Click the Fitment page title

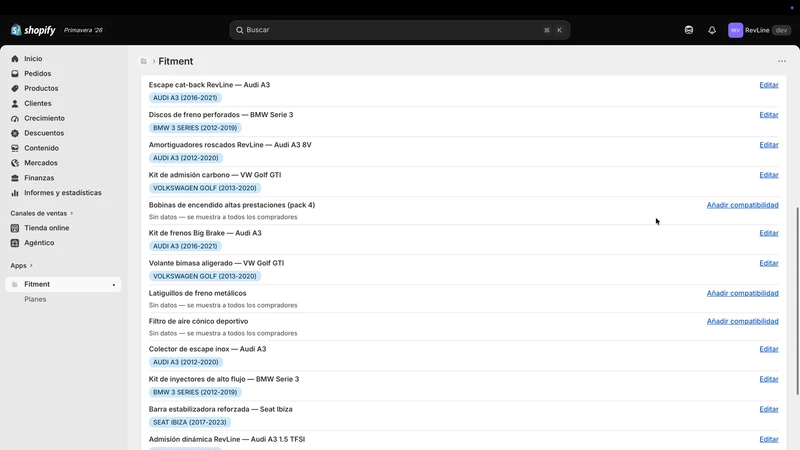[176, 61]
